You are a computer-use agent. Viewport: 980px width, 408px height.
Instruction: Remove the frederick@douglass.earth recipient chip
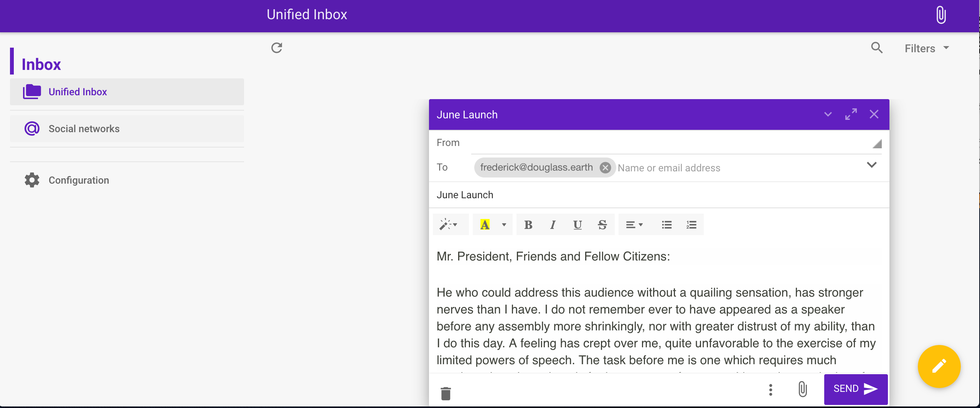coord(605,168)
